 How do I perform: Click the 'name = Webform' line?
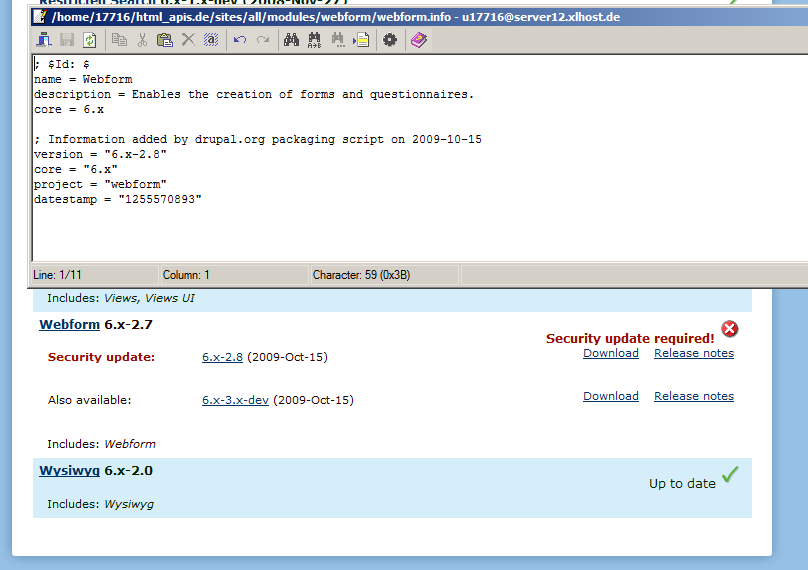83,79
